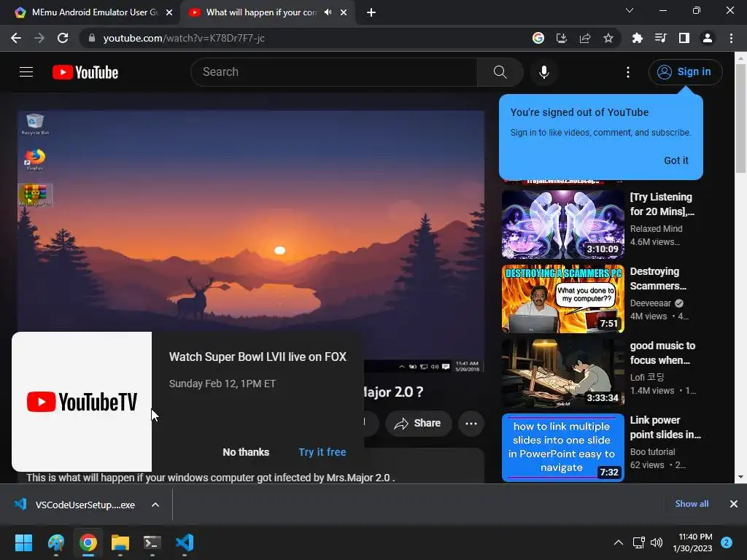Open YouTube settings three-dot menu

pos(628,72)
